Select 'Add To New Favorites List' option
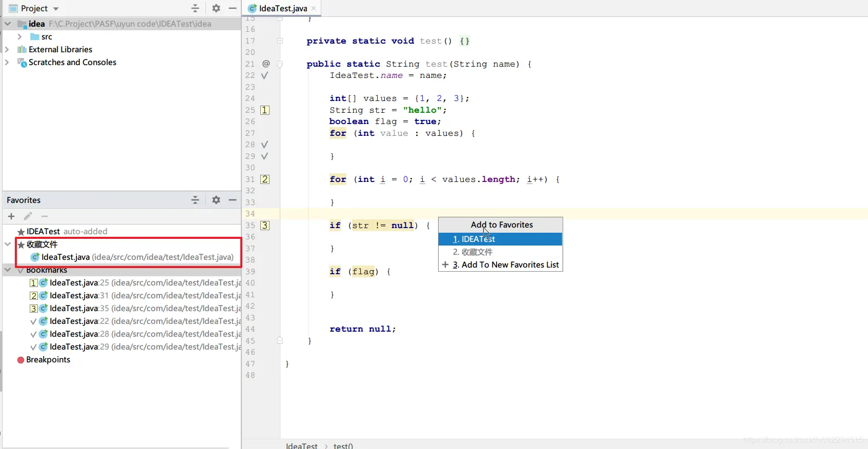 (500, 264)
